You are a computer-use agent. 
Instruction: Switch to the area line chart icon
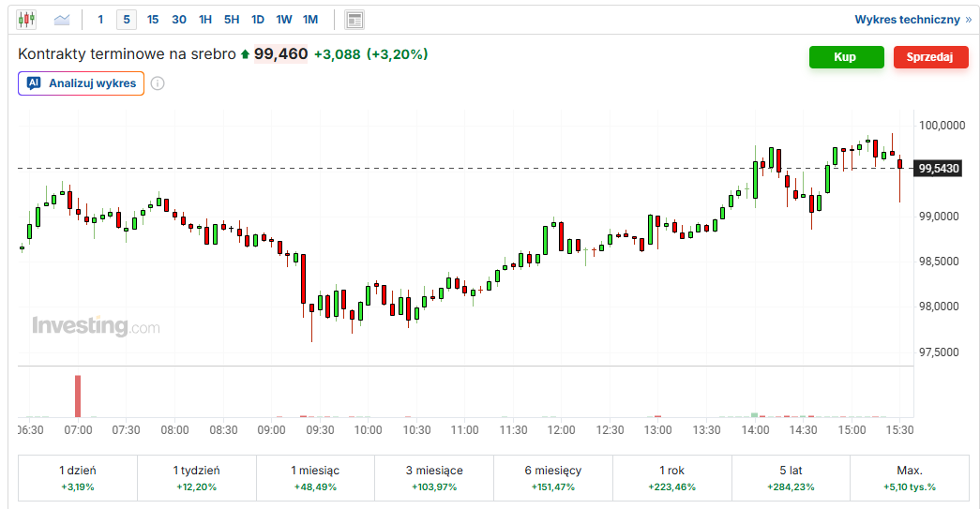pos(62,20)
